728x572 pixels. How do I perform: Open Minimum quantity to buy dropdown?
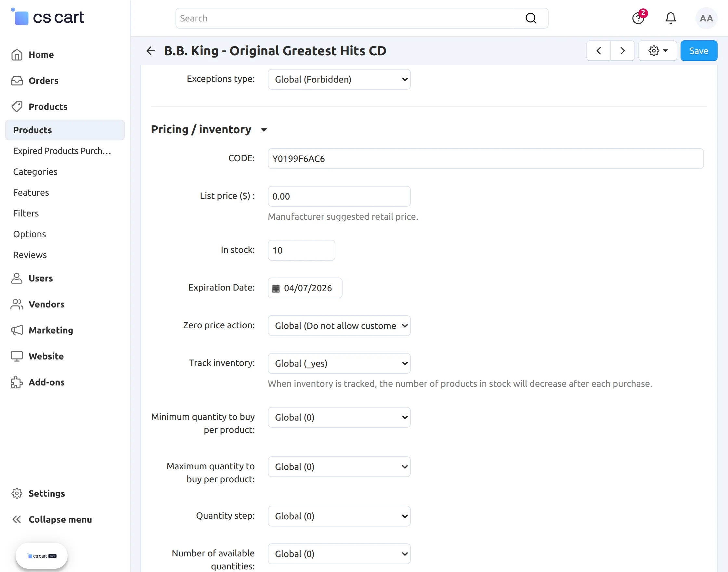click(x=339, y=417)
